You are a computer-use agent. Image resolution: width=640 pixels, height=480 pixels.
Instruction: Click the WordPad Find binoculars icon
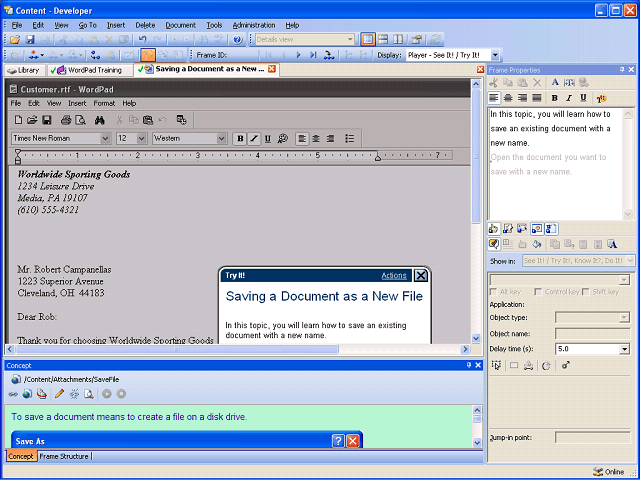[x=100, y=120]
